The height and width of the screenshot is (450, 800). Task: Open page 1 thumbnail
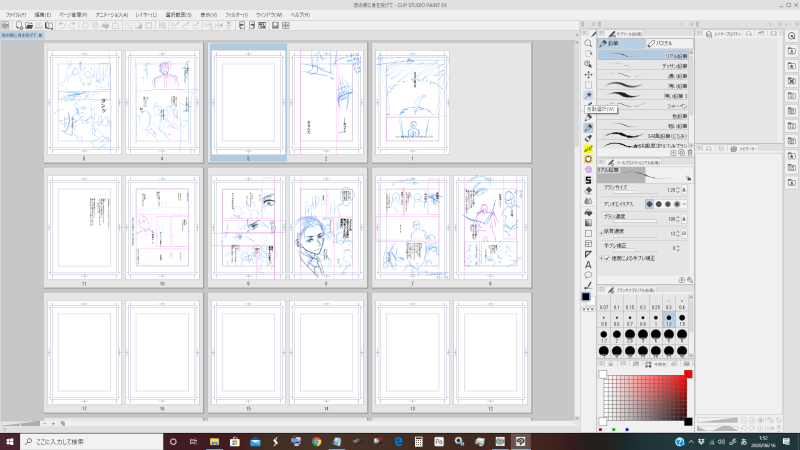pyautogui.click(x=413, y=103)
